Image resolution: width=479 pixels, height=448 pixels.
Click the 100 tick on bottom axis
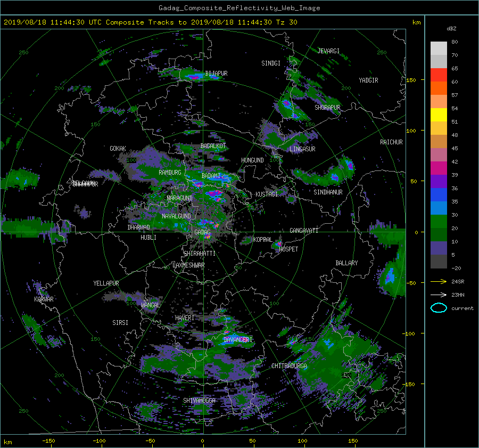click(302, 441)
